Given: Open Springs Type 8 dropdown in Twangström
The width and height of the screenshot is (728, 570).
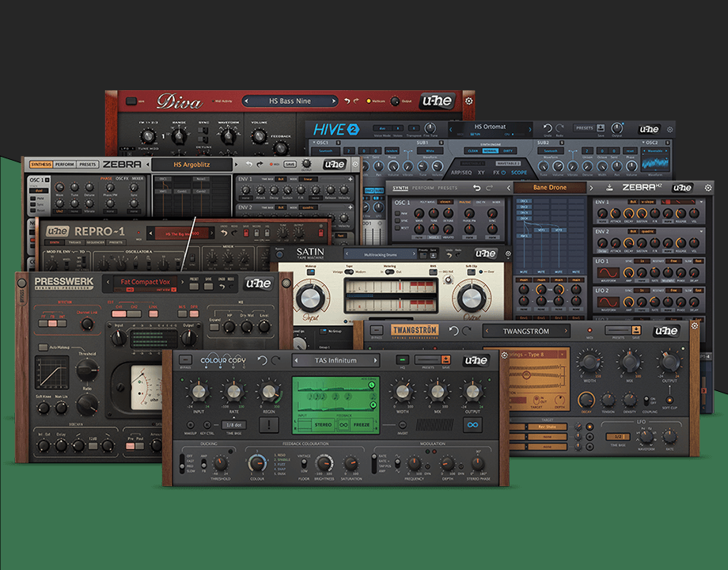Looking at the screenshot, I should point(562,355).
